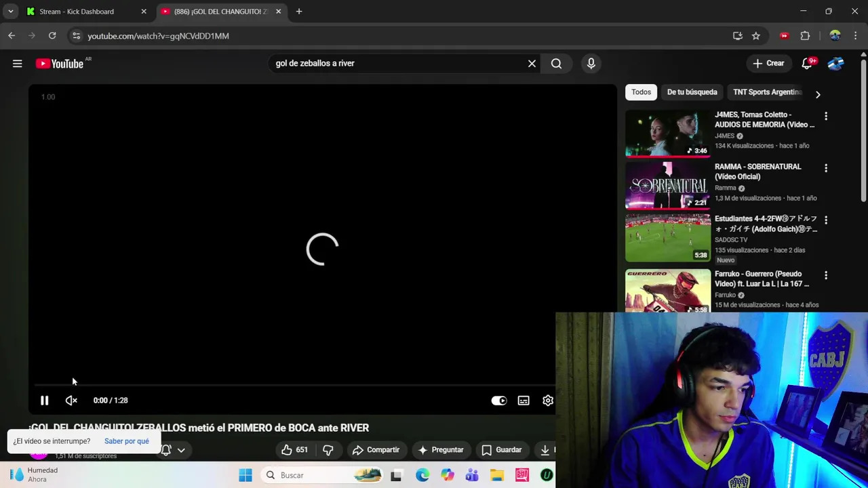Open the Farruko Guerrero video thumbnail
The image size is (868, 488).
(x=668, y=291)
